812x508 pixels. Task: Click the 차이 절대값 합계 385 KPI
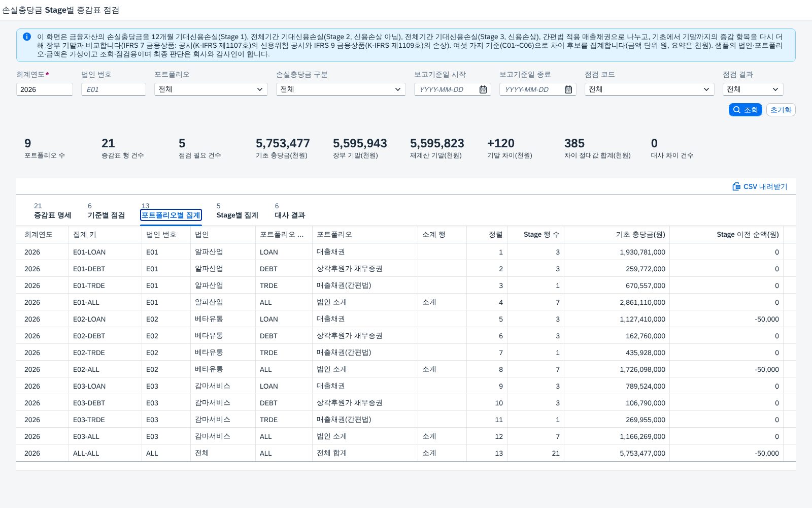coord(597,148)
